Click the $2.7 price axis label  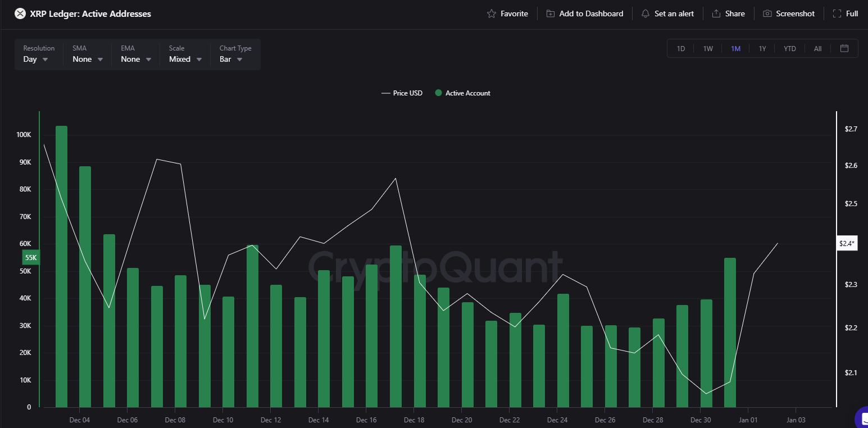pos(851,129)
